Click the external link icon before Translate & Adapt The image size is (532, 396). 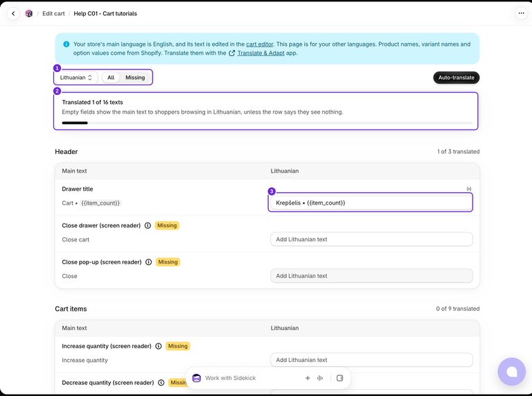(232, 53)
